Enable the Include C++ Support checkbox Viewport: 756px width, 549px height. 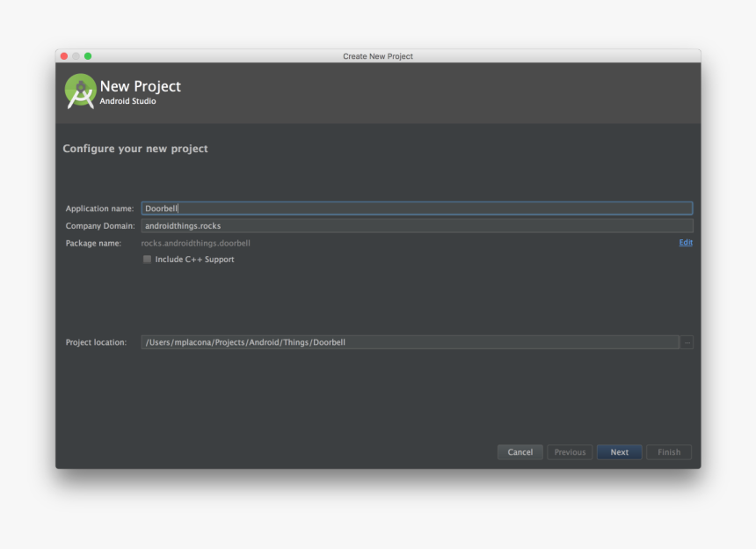coord(147,259)
